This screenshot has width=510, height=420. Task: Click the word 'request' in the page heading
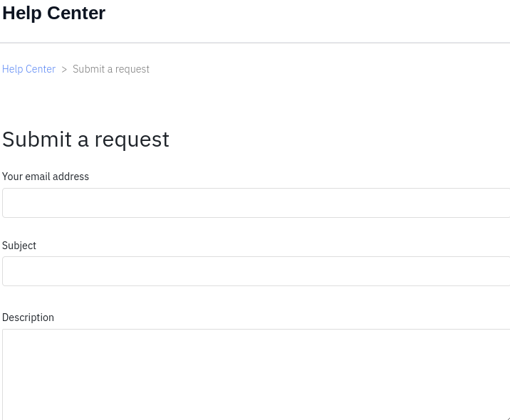[x=132, y=140]
